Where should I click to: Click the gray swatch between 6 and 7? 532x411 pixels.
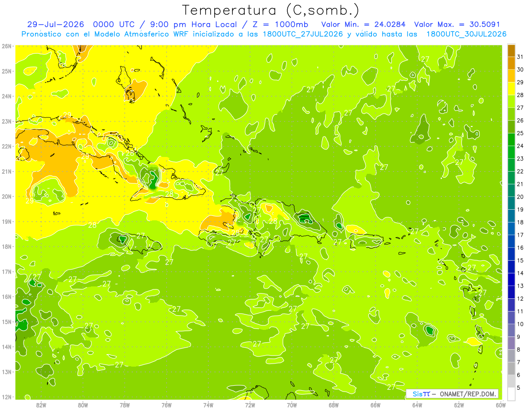(x=512, y=368)
